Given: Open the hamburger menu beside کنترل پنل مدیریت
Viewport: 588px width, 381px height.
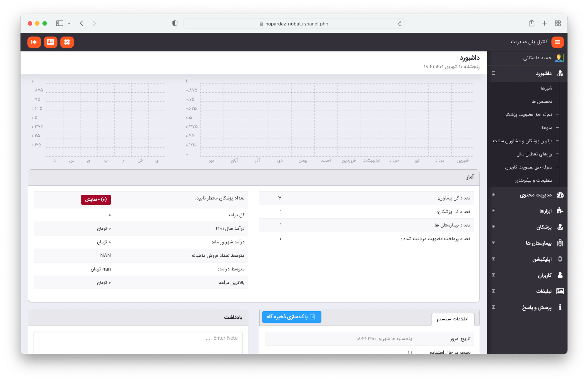Looking at the screenshot, I should 557,42.
